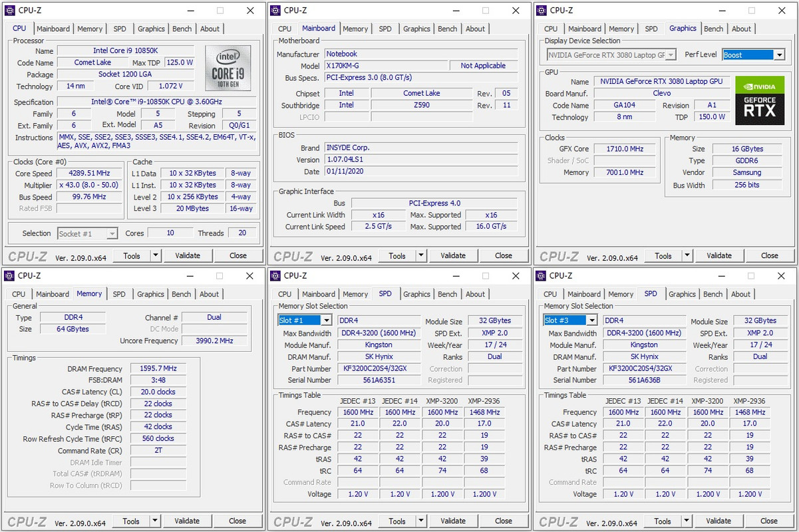The height and width of the screenshot is (532, 799).
Task: Open Tools dropdown arrow in the Slot #1 SPD window
Action: tap(421, 521)
